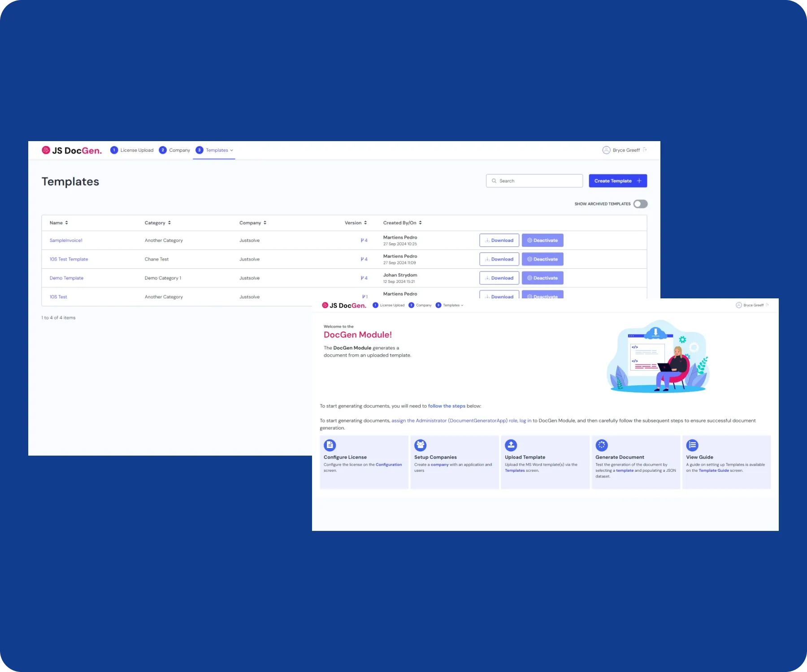The height and width of the screenshot is (672, 807).
Task: Click Setup Companies card icon
Action: [421, 445]
